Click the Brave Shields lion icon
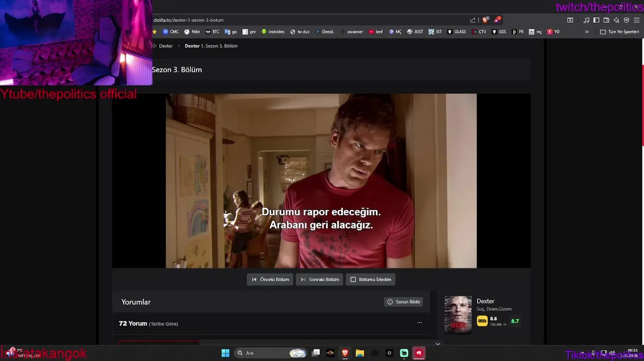644x361 pixels. tap(485, 20)
